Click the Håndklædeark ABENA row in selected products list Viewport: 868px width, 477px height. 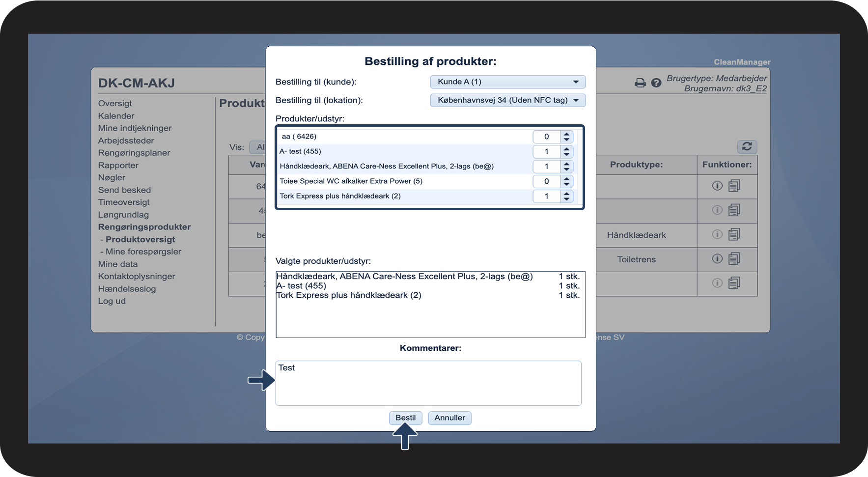(x=428, y=276)
